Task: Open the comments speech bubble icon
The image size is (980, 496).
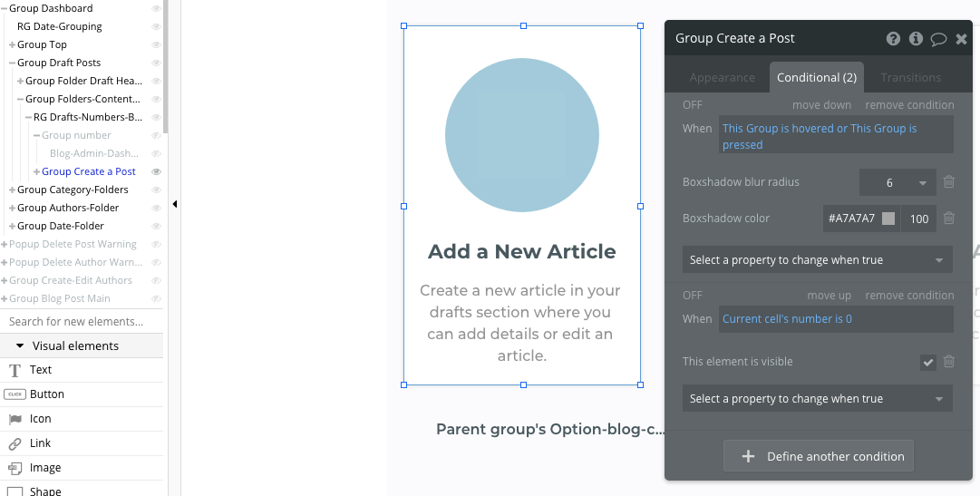Action: 938,39
